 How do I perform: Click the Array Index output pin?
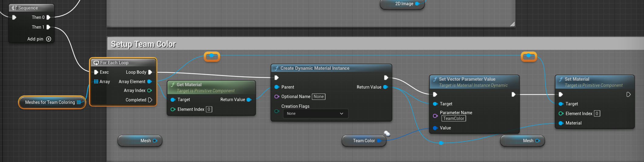[x=149, y=90]
